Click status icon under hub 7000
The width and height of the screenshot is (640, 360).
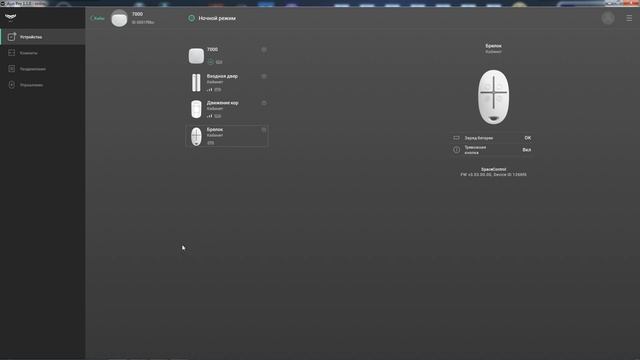coord(210,62)
